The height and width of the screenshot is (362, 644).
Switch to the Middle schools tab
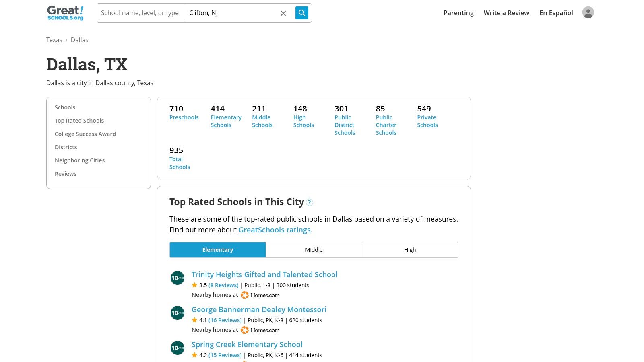(x=314, y=249)
